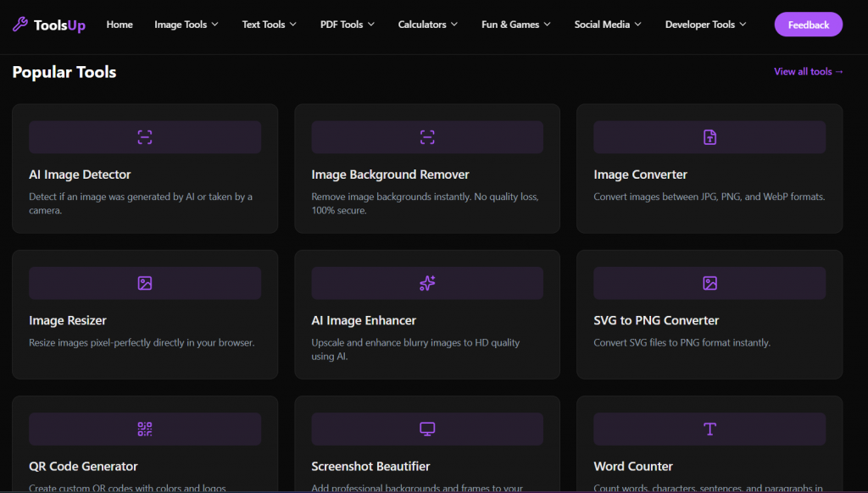Click 'Count words, characters, sentences' description

[708, 488]
